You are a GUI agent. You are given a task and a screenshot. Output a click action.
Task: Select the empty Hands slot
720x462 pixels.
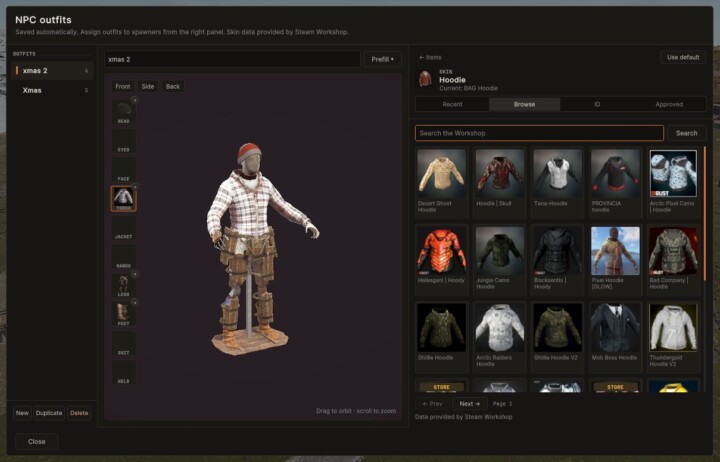(x=124, y=257)
